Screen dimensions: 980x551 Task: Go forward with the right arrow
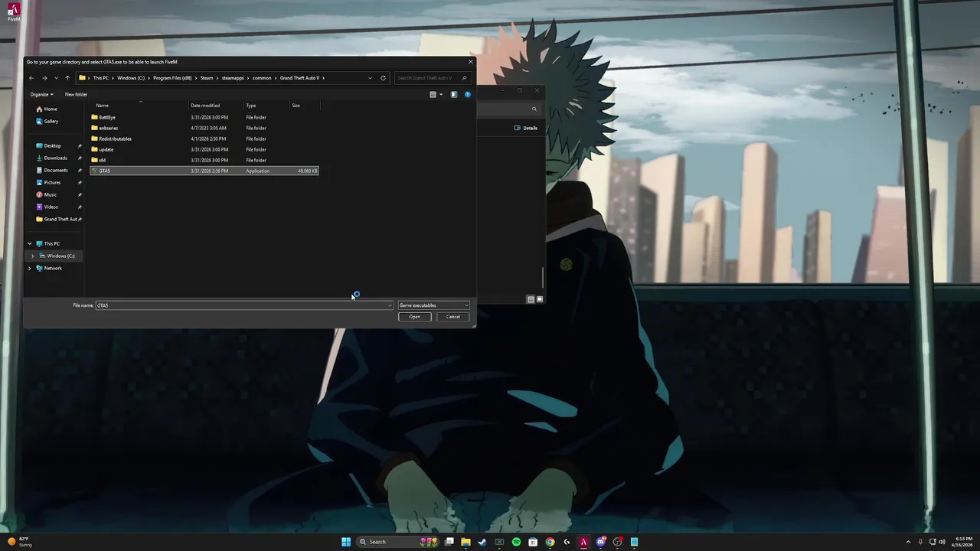[44, 78]
